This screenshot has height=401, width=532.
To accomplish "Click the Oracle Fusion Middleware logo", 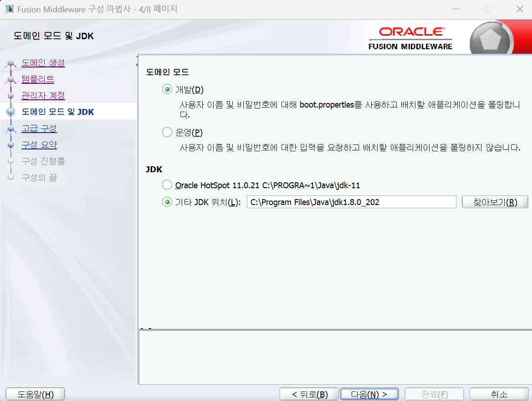I will (410, 38).
